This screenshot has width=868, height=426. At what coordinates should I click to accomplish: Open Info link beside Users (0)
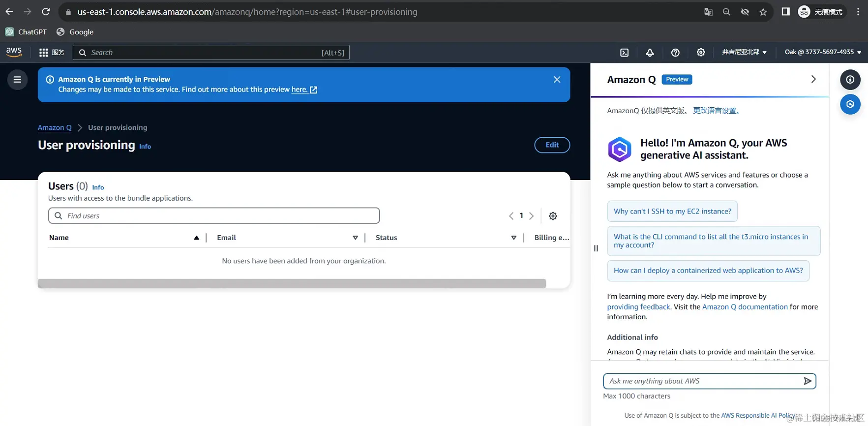[x=98, y=187]
